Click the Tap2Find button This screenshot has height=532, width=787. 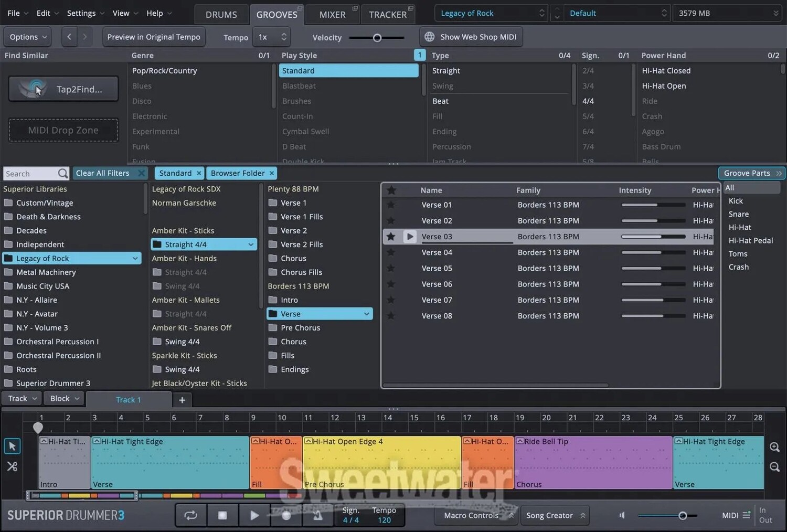click(x=63, y=89)
